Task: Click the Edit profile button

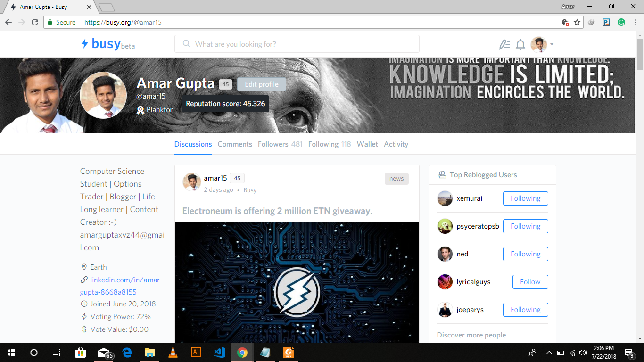Action: pos(262,84)
